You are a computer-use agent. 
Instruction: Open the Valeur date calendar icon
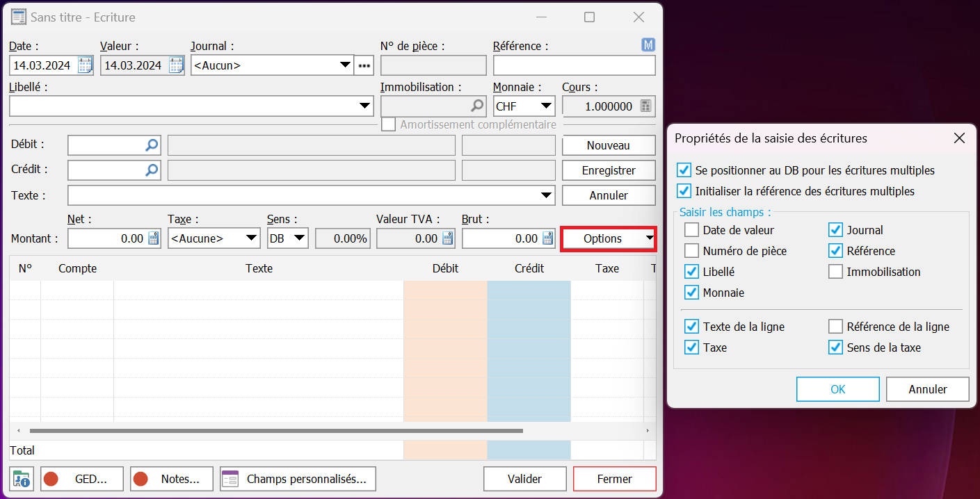[x=175, y=65]
